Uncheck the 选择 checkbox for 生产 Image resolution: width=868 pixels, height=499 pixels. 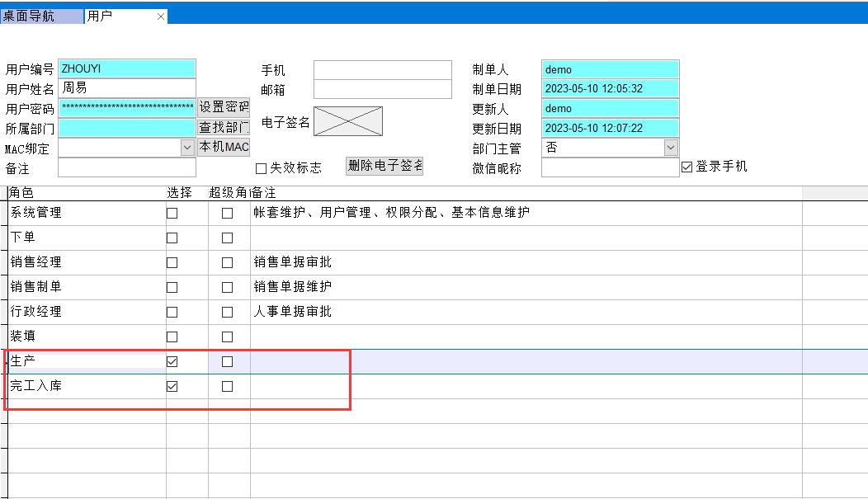(172, 361)
